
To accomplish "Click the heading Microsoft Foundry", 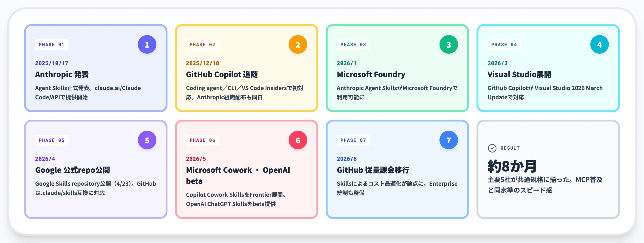I will coord(371,74).
